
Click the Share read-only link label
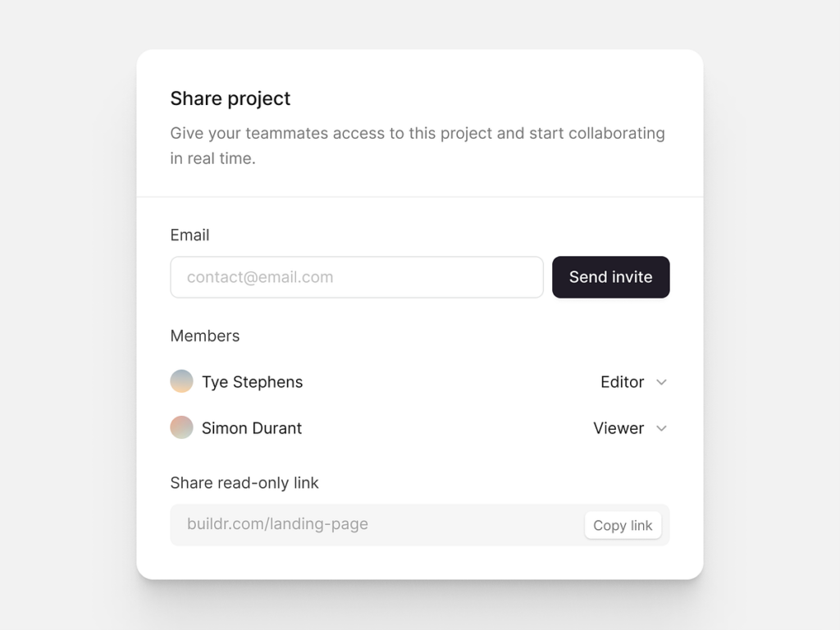[244, 483]
